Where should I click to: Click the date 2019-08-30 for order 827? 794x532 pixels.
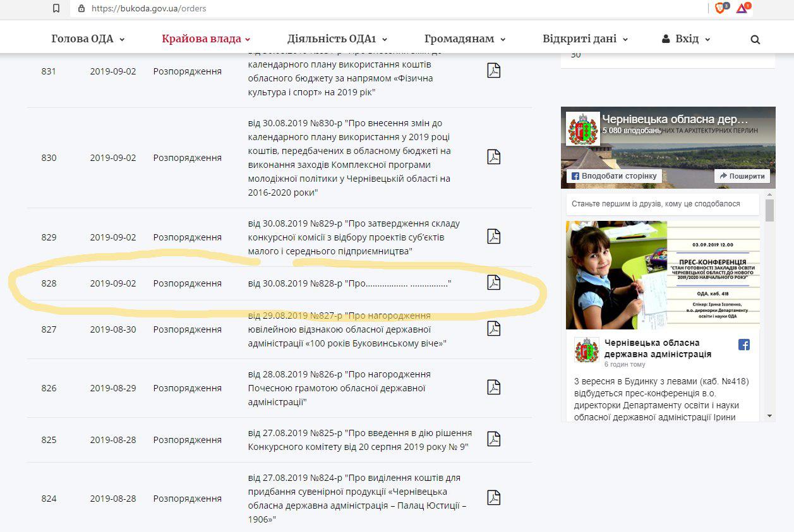point(113,329)
